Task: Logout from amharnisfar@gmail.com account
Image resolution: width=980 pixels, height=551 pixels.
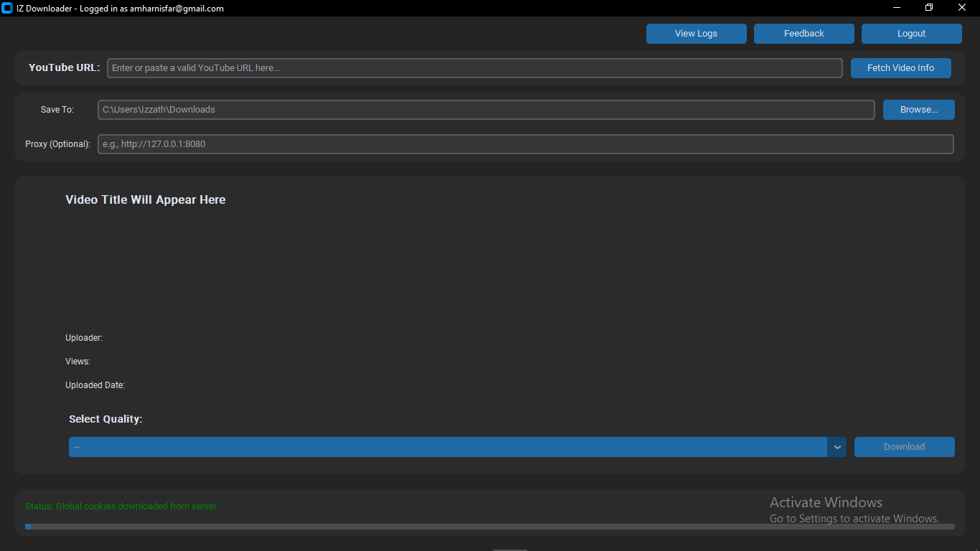Action: coord(910,33)
